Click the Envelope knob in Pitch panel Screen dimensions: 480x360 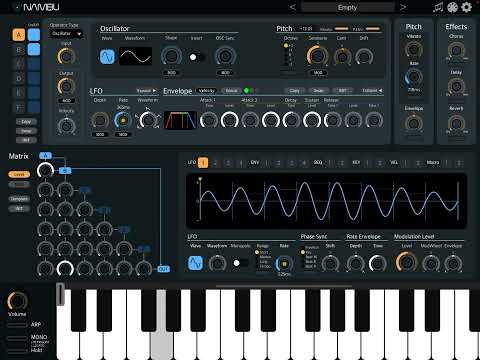pos(414,123)
